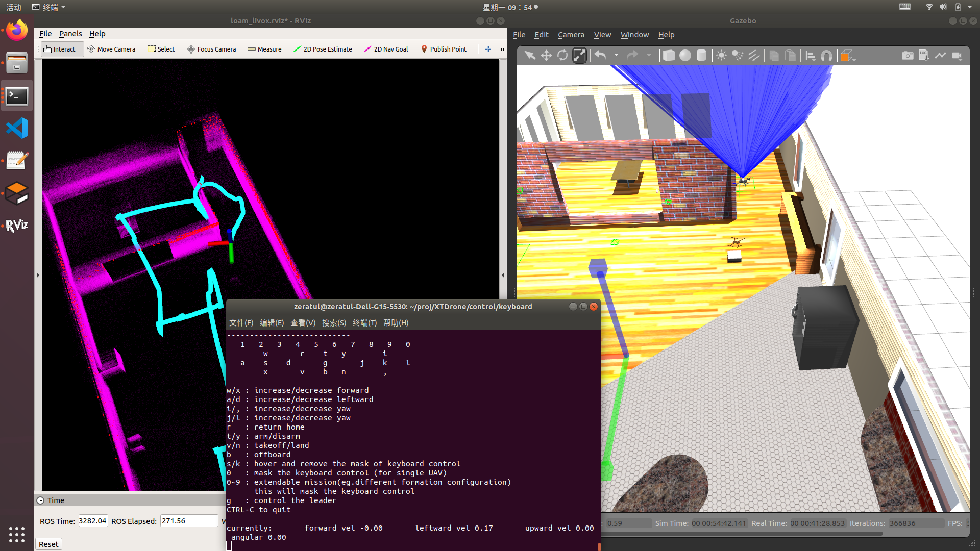The image size is (980, 551).
Task: Add a point light in Gazebo
Action: coord(721,56)
